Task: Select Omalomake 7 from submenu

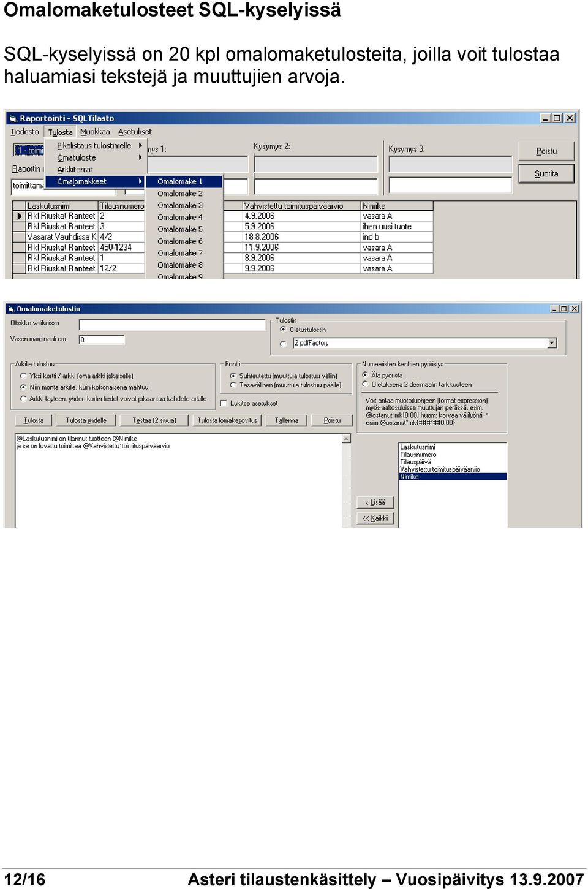Action: click(184, 253)
